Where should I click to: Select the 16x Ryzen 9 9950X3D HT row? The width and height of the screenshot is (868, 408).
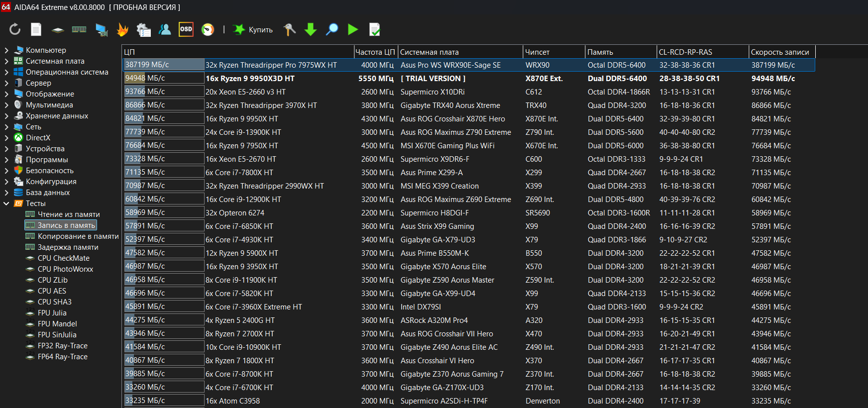click(469, 79)
